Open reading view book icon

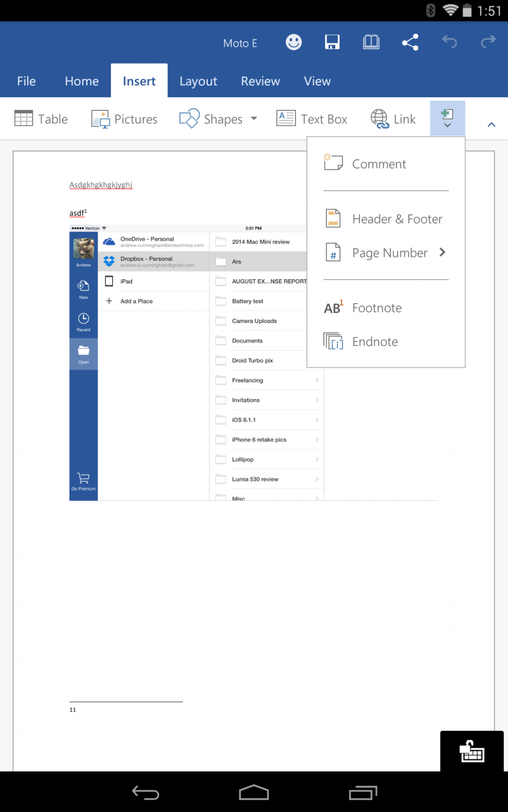pos(371,42)
